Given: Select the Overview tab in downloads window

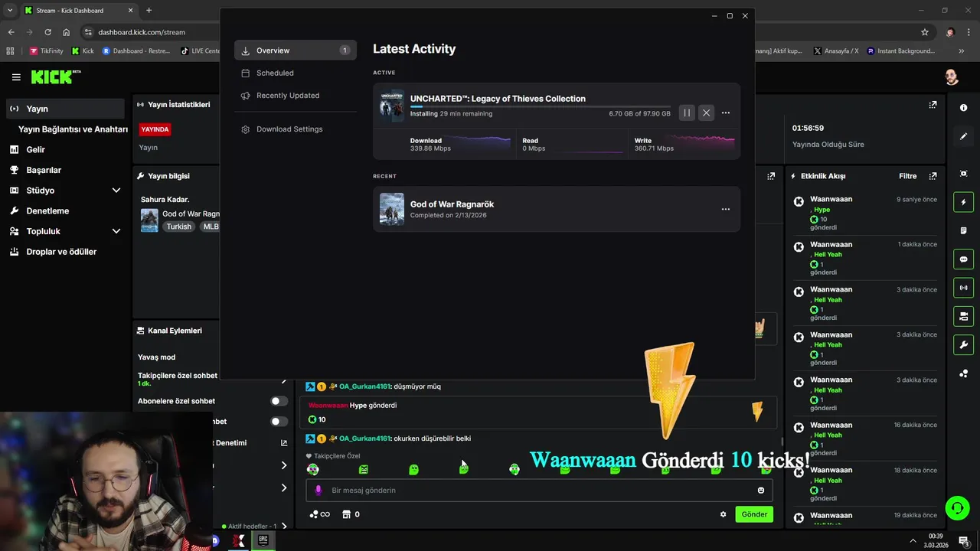Looking at the screenshot, I should coord(296,51).
